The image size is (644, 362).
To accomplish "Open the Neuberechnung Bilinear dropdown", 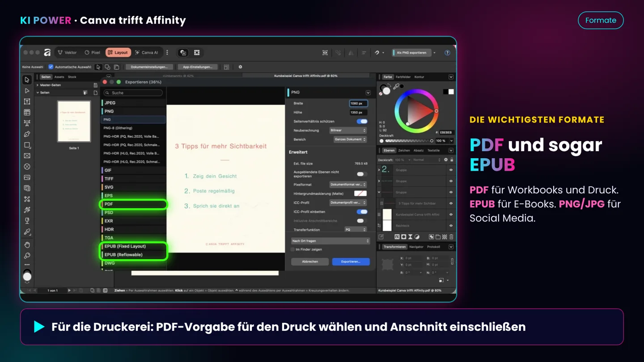I will tap(348, 130).
